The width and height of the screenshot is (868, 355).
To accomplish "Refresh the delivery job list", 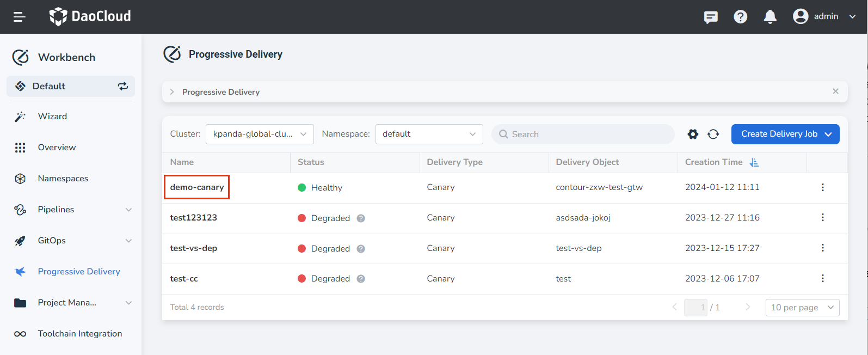I will point(713,134).
